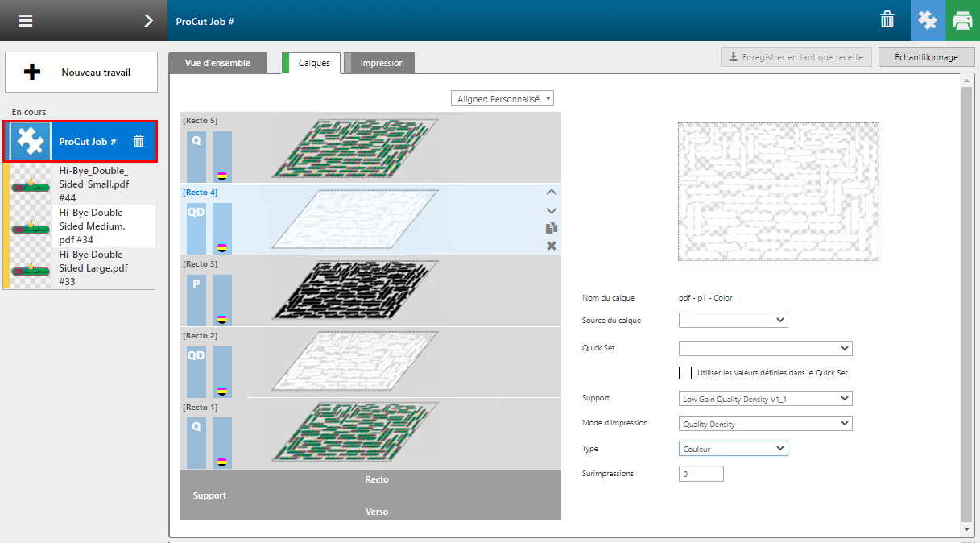Viewport: 980px width, 543px height.
Task: Move Recto 4 layer up
Action: click(552, 193)
